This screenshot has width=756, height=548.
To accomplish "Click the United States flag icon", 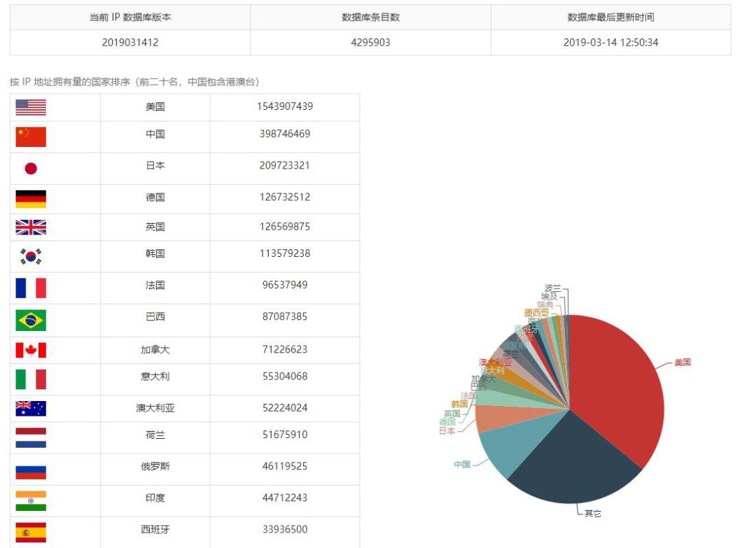I will coord(31,108).
